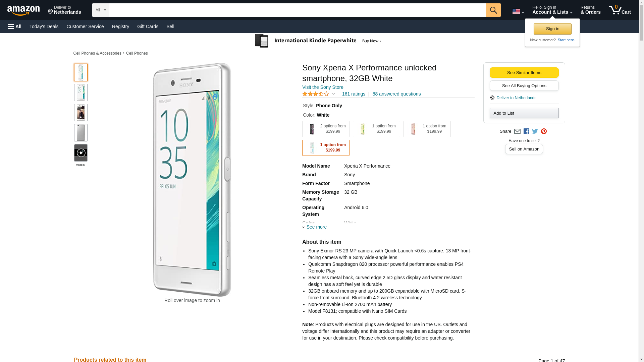This screenshot has height=362, width=644.
Task: Select the White color option swatch
Action: (325, 148)
